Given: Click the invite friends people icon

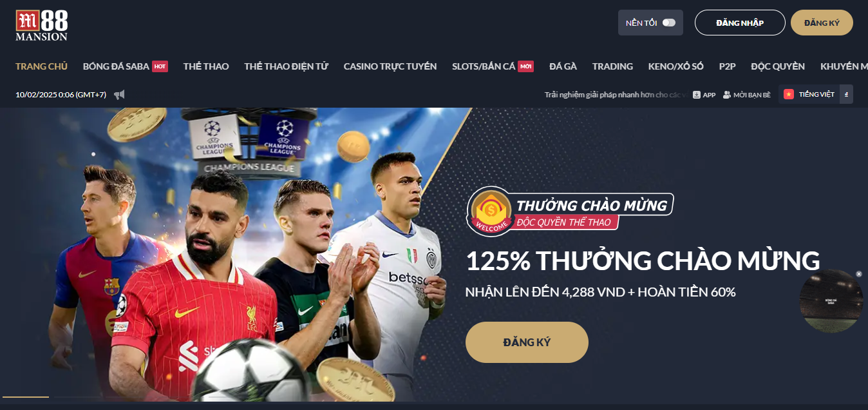Looking at the screenshot, I should [x=727, y=95].
